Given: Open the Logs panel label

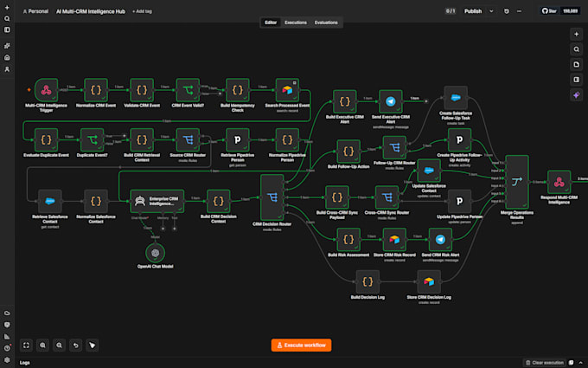Looking at the screenshot, I should pos(25,363).
